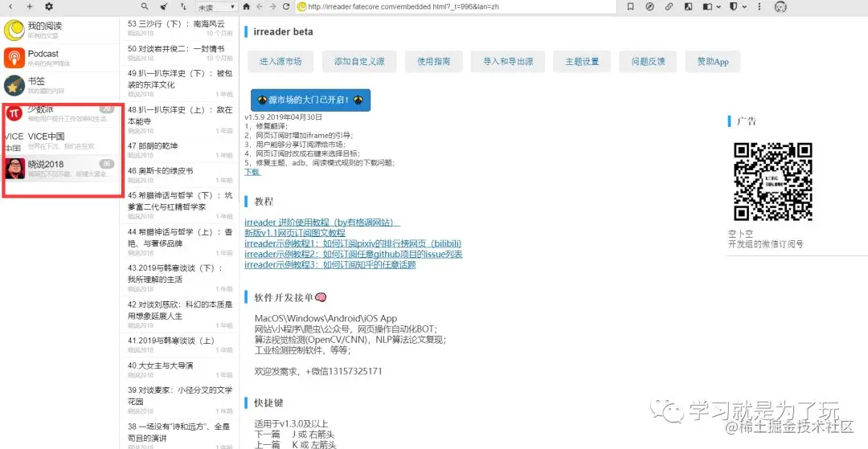The image size is (868, 449).
Task: Open article 49.扒一扒东洋史（下）
Action: coord(180,84)
